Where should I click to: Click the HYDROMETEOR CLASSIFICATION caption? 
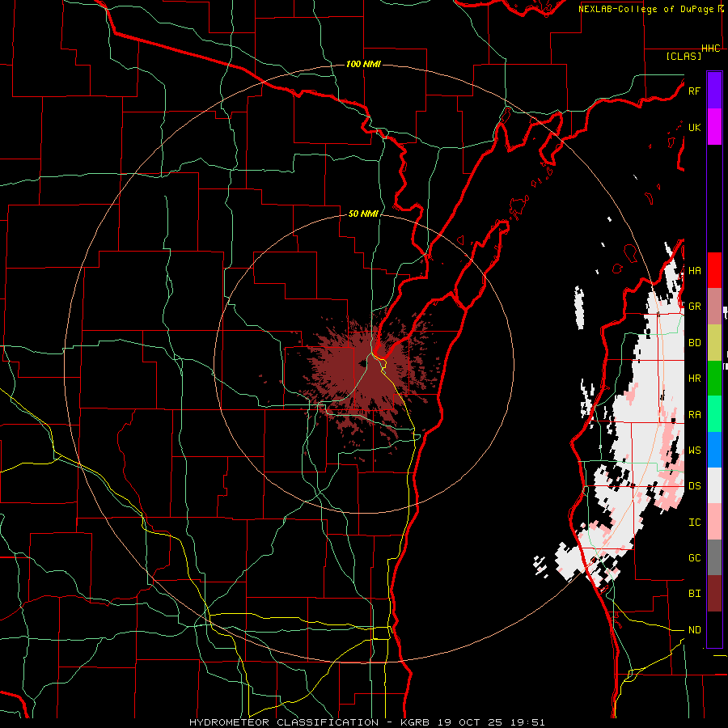pos(284,722)
